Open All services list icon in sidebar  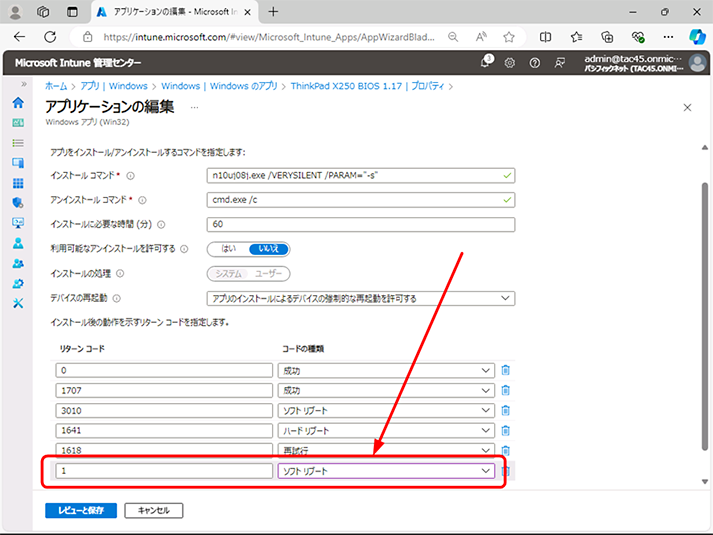pyautogui.click(x=18, y=143)
